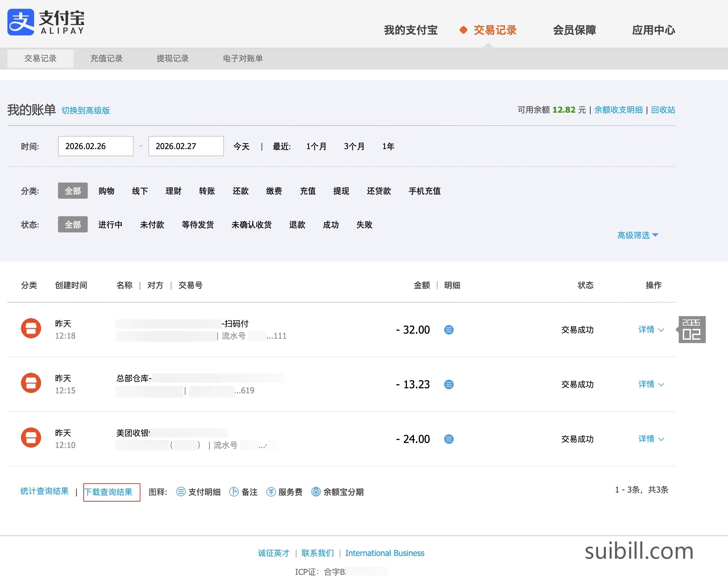Open the International Business footer link
This screenshot has width=728, height=587.
click(385, 553)
